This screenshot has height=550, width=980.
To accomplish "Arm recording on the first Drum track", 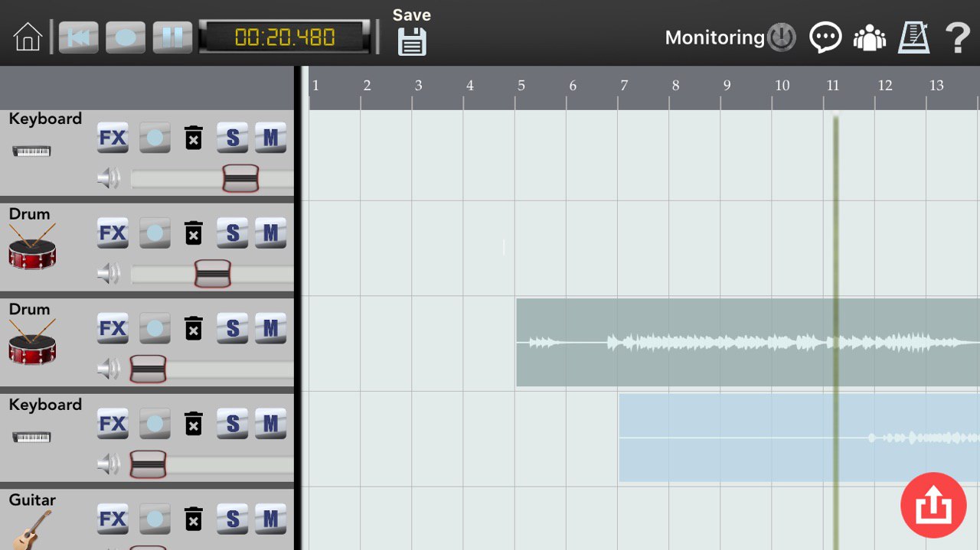I will tap(155, 233).
